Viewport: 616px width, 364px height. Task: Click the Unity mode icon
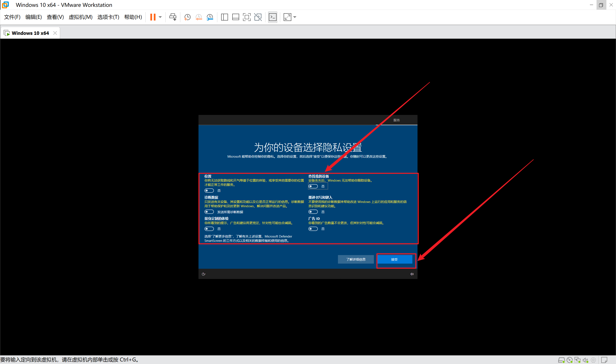click(x=258, y=17)
